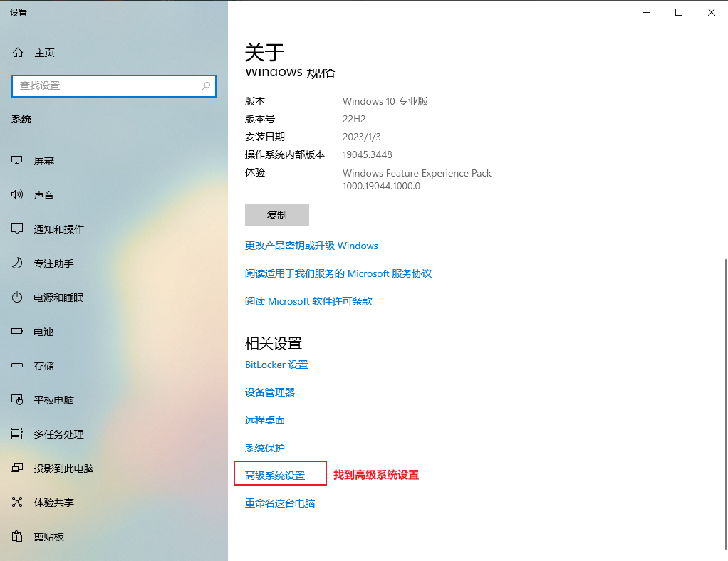
Task: Click the 屏幕 display monitor icon
Action: (16, 161)
